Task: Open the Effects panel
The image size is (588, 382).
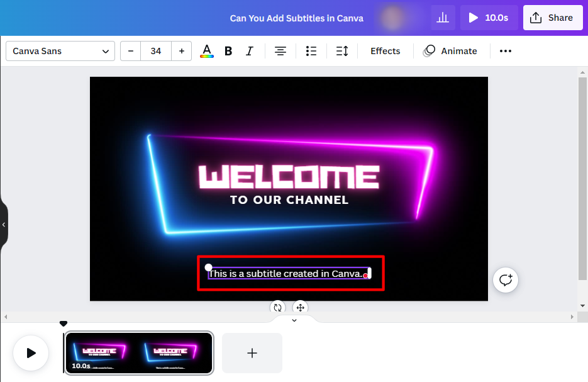Action: (385, 51)
